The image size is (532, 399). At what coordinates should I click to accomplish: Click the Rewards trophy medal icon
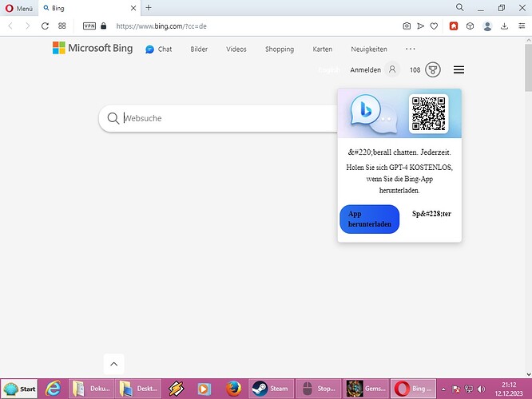(x=433, y=70)
